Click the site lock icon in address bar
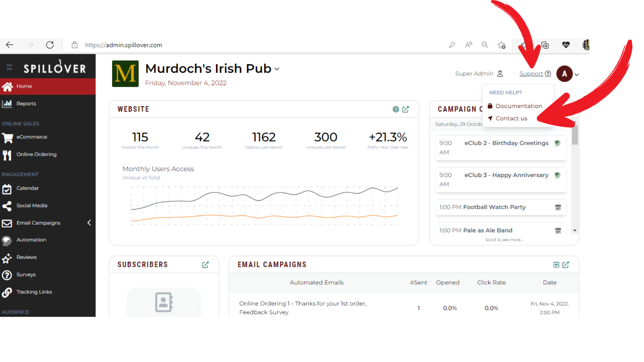The width and height of the screenshot is (644, 362). [x=74, y=45]
